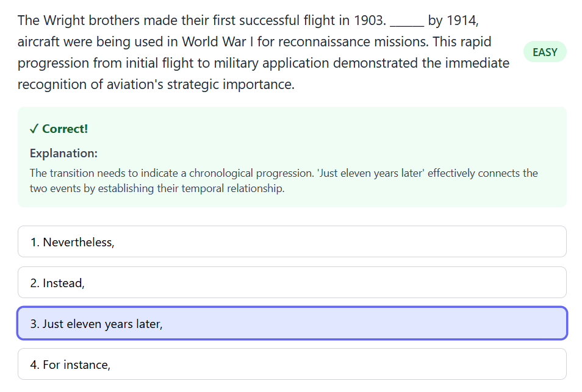
Task: Click the EASY difficulty badge
Action: [545, 52]
